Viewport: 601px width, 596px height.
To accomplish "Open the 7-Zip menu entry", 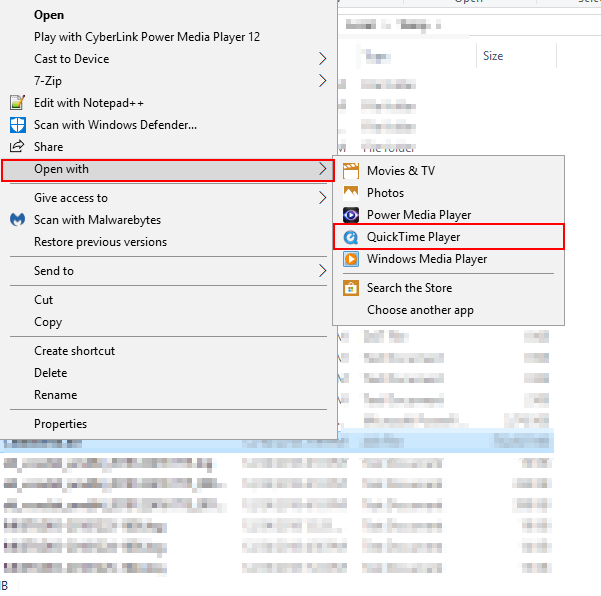I will [x=169, y=81].
